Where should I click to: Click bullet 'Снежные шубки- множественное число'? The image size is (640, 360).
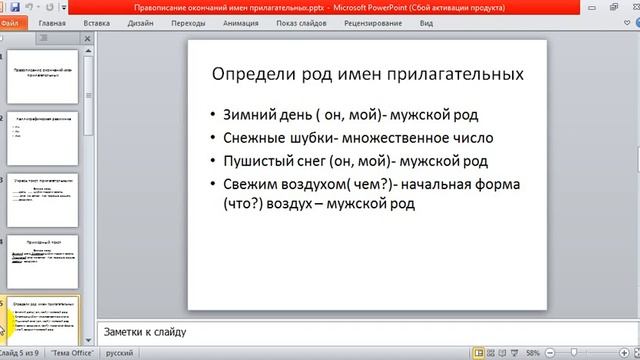point(358,138)
